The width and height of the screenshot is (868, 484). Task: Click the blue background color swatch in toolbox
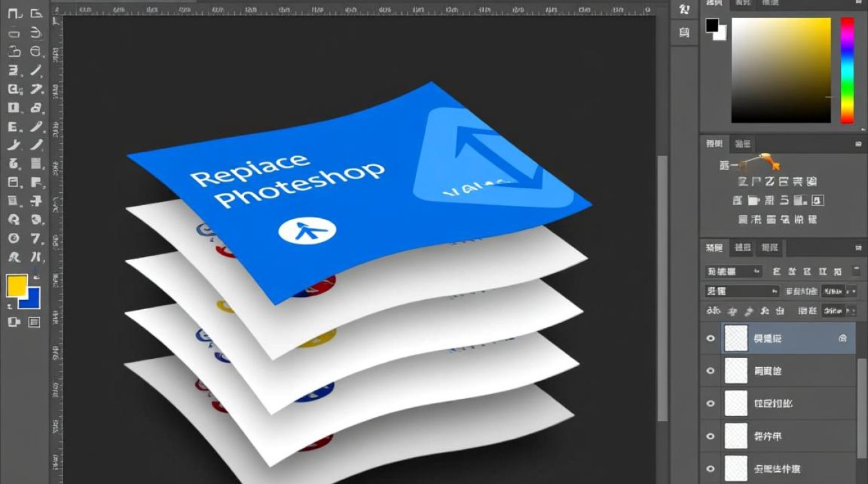pyautogui.click(x=32, y=301)
